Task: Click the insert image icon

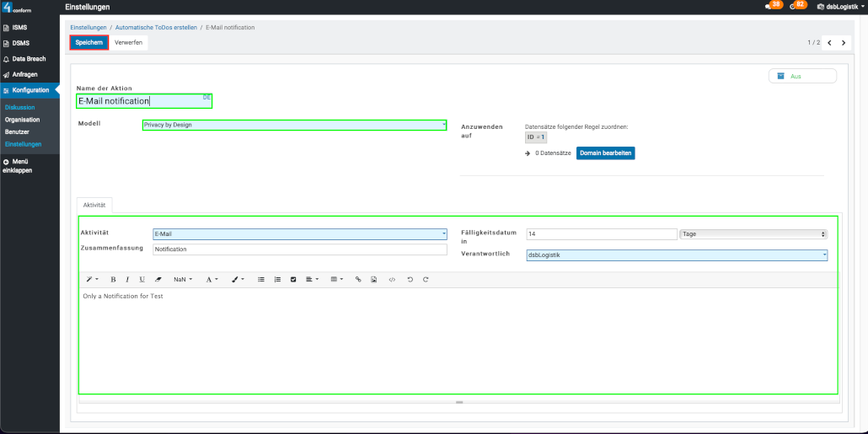Action: point(373,279)
